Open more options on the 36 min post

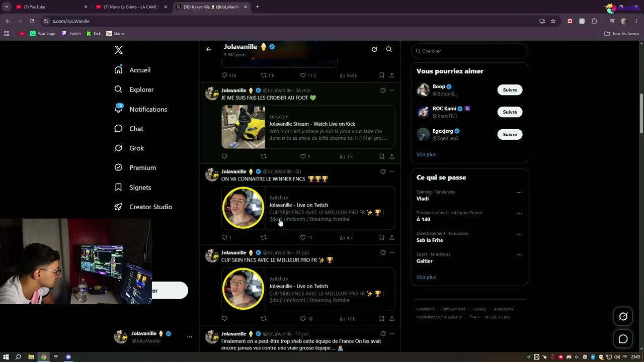coord(392,90)
